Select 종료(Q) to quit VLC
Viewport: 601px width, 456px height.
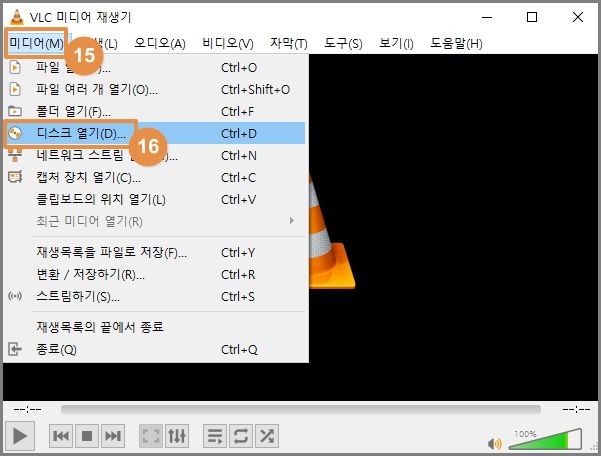click(x=154, y=349)
